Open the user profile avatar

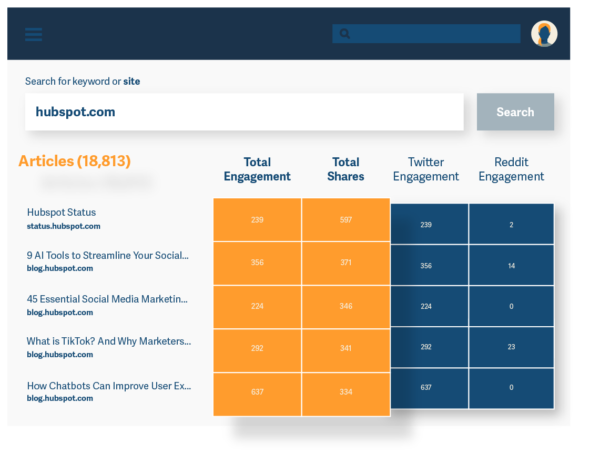click(x=544, y=34)
